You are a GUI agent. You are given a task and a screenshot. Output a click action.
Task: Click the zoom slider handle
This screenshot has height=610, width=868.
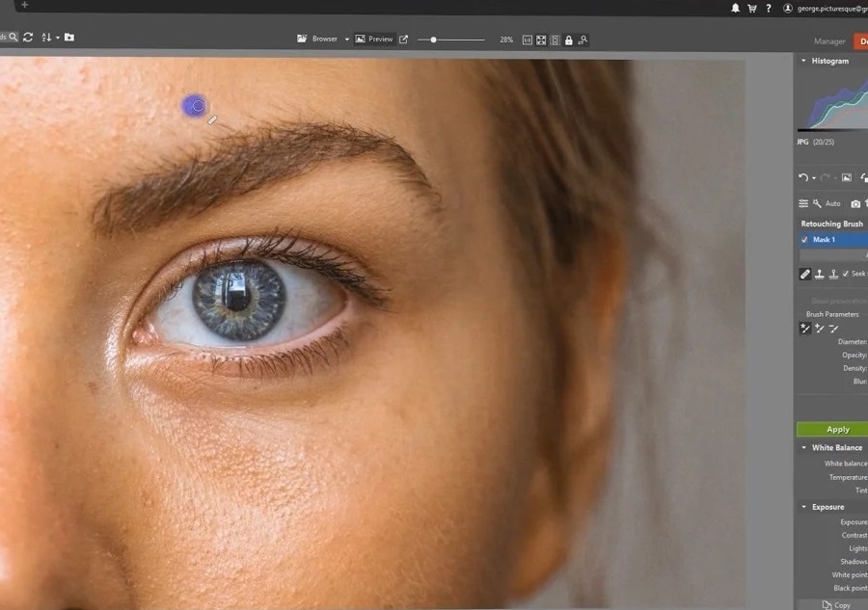pos(433,40)
